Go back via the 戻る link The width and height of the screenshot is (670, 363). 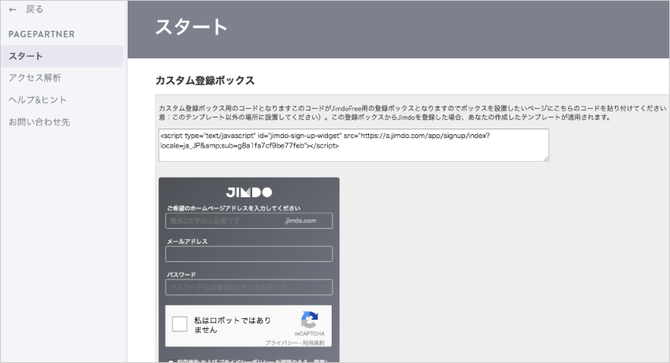click(34, 9)
